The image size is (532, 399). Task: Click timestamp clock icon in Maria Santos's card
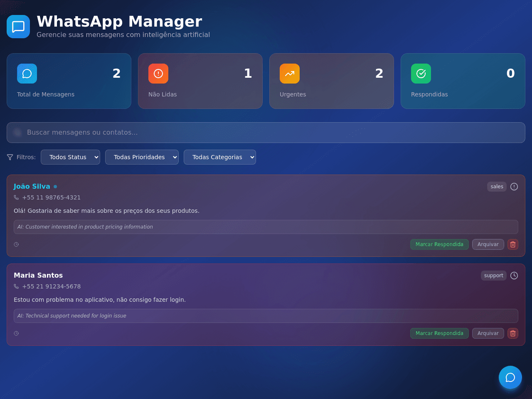coord(16,333)
